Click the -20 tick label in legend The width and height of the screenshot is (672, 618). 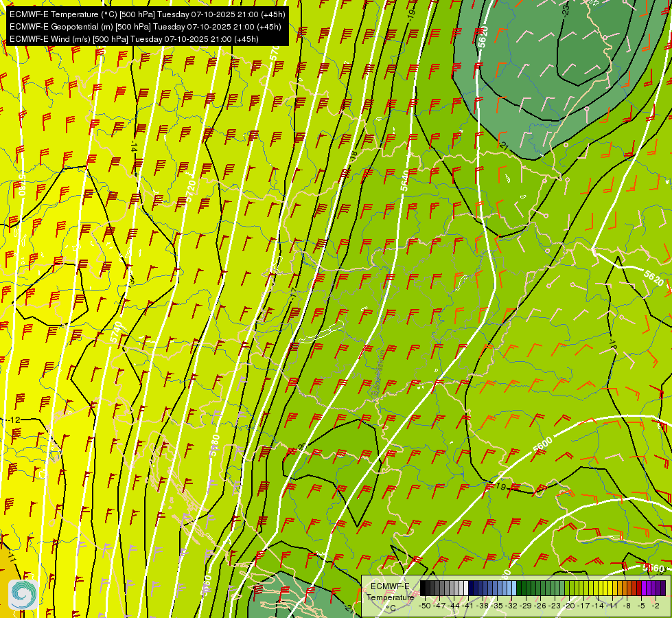point(569,606)
